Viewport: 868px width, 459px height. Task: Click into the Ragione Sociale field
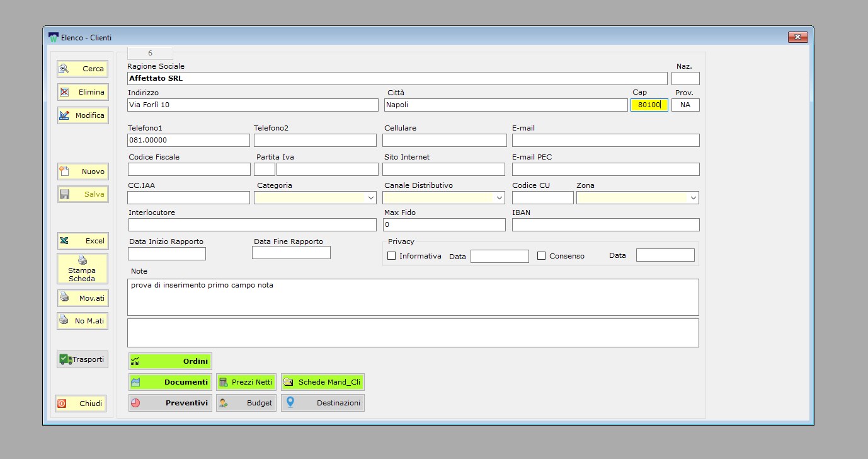point(397,79)
